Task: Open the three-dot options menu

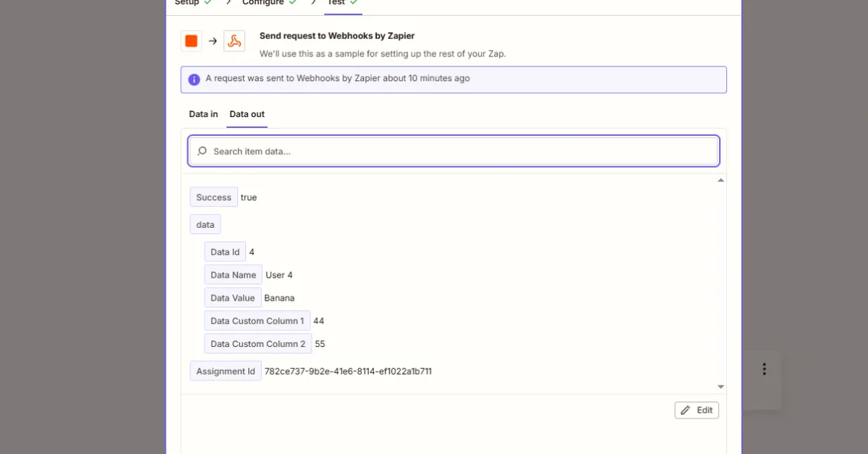Action: [764, 369]
